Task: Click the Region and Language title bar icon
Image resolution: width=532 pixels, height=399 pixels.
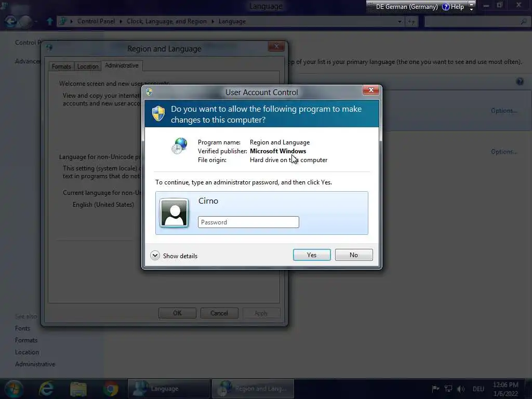Action: pyautogui.click(x=49, y=47)
